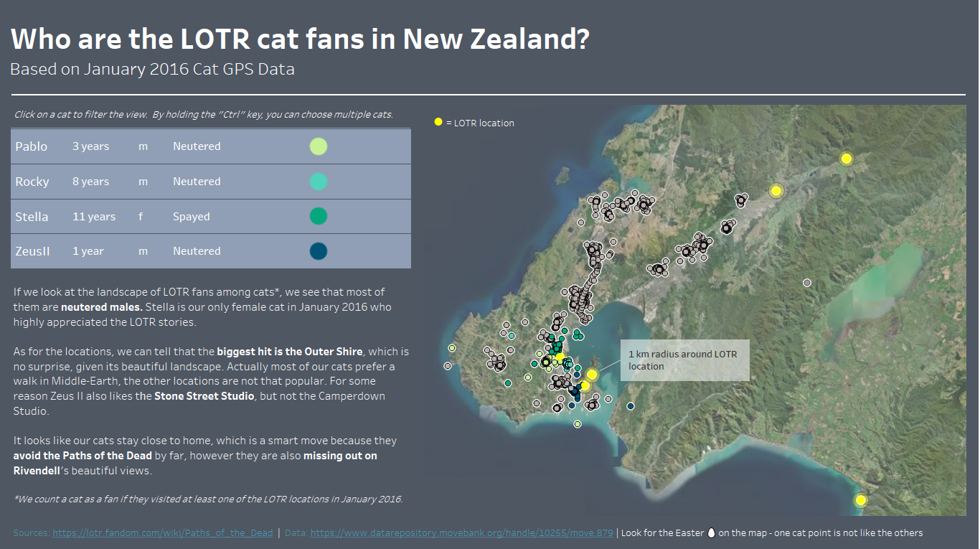Filter the view by clicking Stella
Viewport: 980px width, 549px height.
pyautogui.click(x=32, y=217)
